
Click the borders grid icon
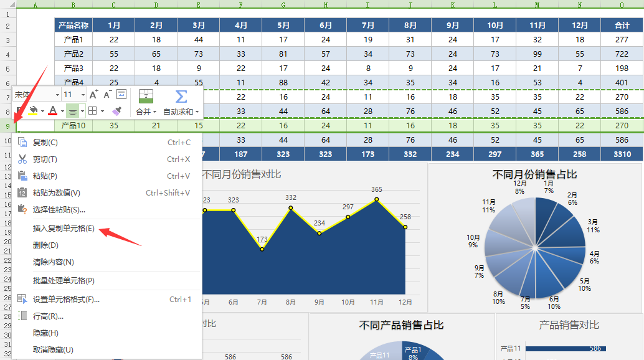[x=93, y=111]
